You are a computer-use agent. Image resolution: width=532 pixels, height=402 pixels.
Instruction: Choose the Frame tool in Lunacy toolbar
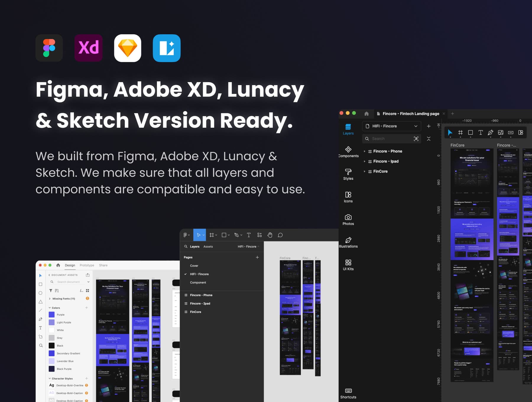point(460,133)
